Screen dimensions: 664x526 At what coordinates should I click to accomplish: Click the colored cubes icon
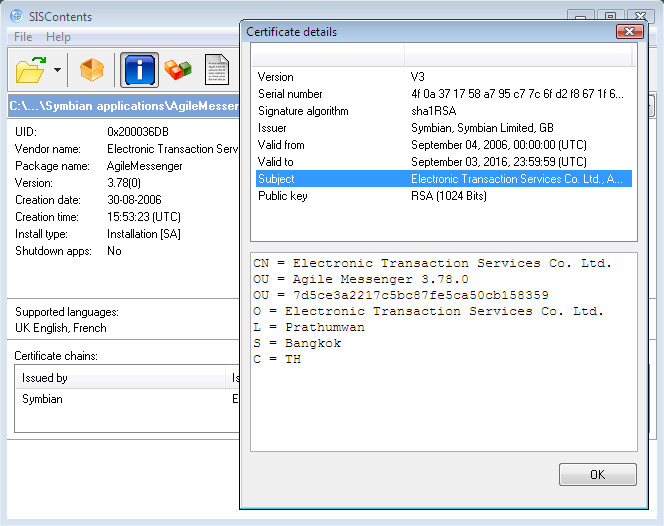coord(178,70)
